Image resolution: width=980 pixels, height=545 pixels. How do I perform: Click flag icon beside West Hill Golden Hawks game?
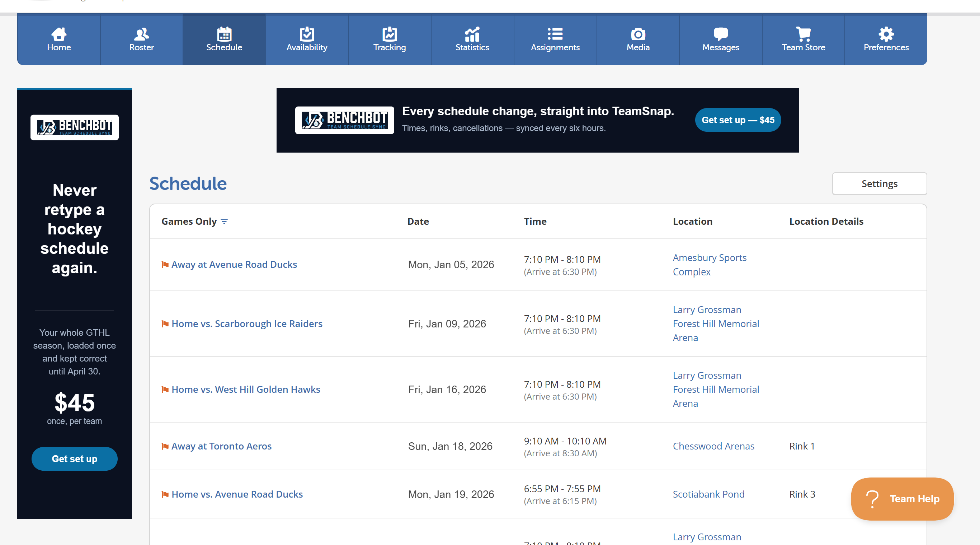tap(165, 390)
